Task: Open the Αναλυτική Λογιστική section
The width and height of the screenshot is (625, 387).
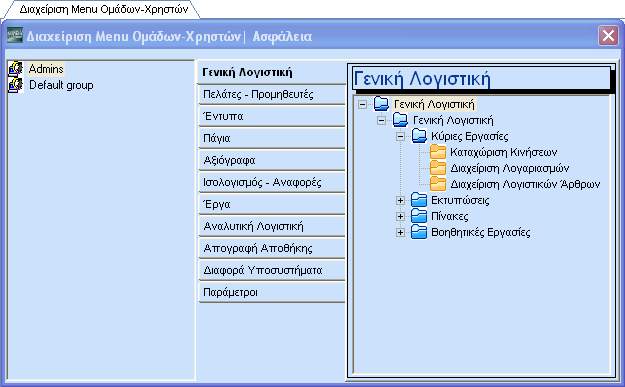Action: pos(272,226)
